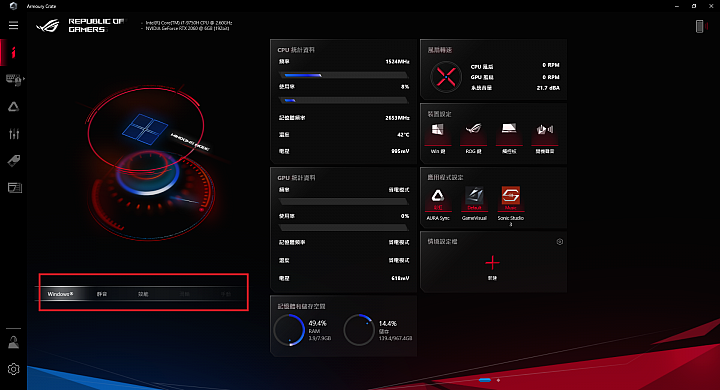This screenshot has width=720, height=390.
Task: Click the GPU statistics panel title
Action: pyautogui.click(x=296, y=178)
